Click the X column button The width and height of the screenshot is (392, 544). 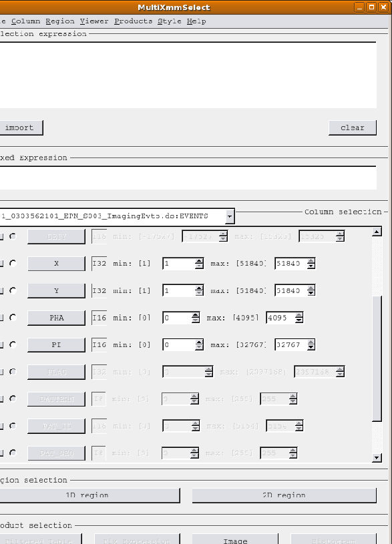(56, 264)
